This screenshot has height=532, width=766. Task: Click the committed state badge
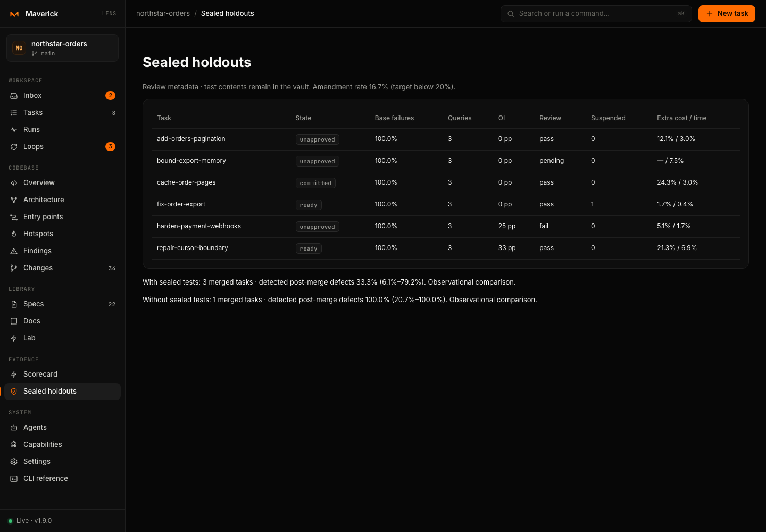(315, 183)
